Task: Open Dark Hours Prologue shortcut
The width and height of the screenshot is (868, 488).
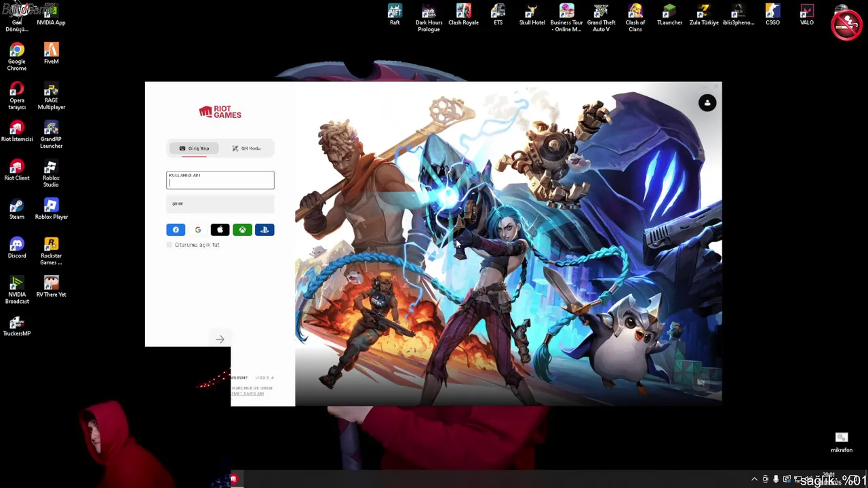Action: click(x=429, y=18)
